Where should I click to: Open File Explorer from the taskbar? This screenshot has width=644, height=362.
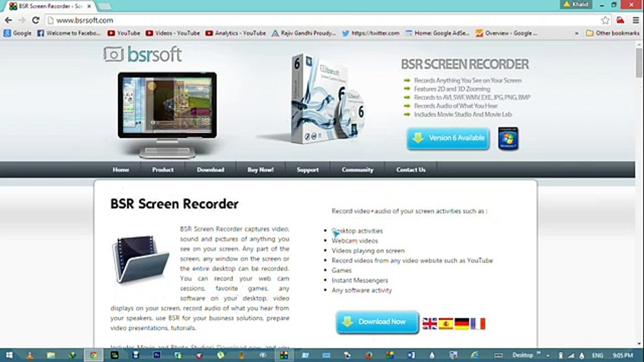click(51, 355)
